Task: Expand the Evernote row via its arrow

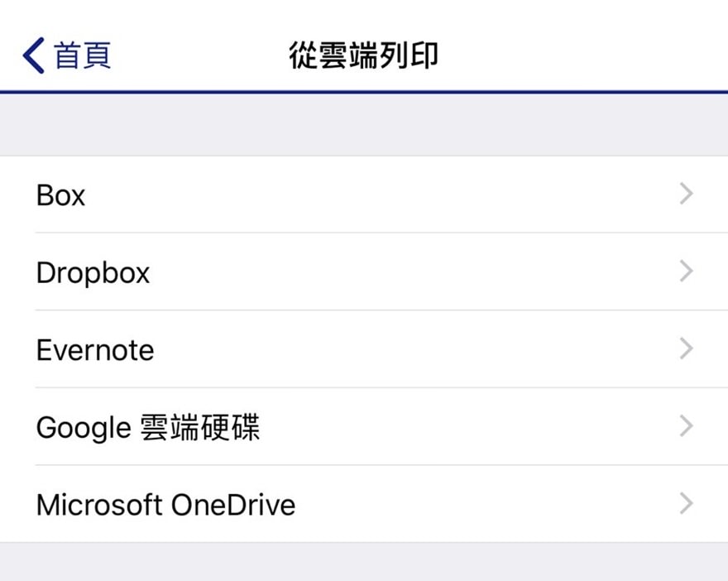Action: pyautogui.click(x=686, y=348)
